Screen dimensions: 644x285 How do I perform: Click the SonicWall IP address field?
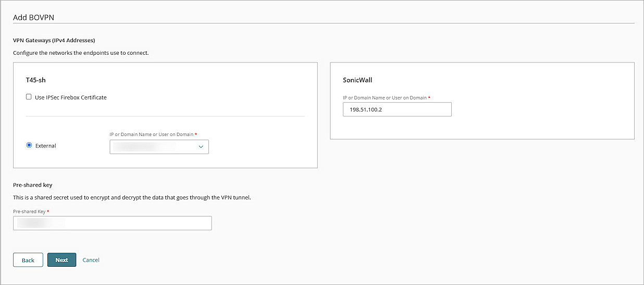click(397, 109)
